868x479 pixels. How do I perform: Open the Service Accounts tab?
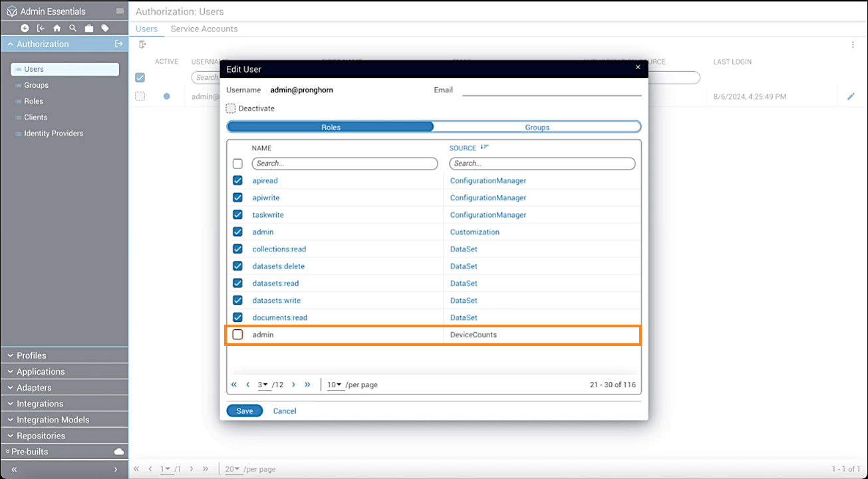(204, 29)
